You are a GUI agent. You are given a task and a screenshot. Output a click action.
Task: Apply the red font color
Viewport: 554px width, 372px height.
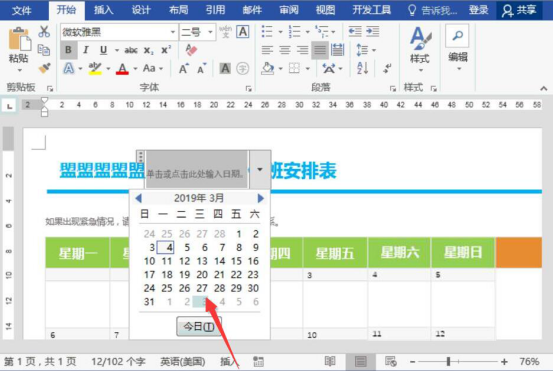pyautogui.click(x=122, y=68)
